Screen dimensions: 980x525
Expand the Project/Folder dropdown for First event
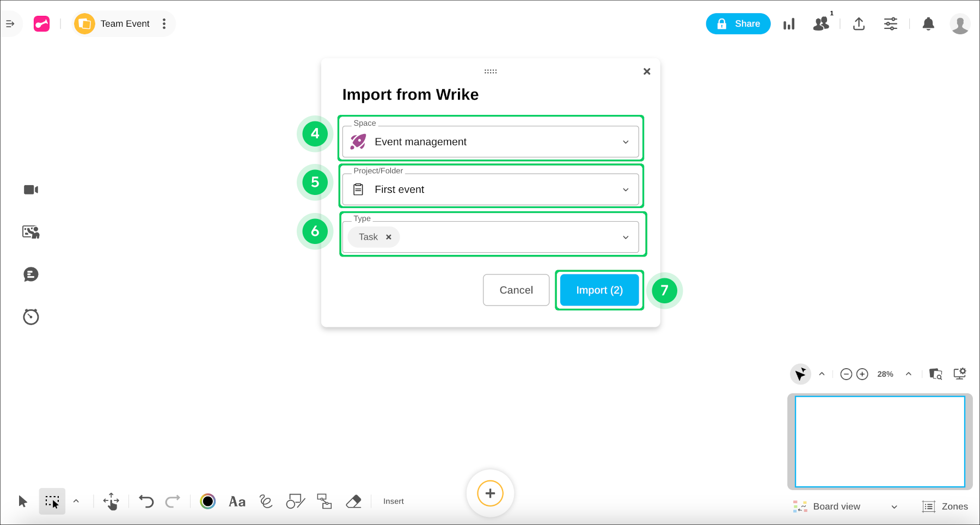click(625, 190)
